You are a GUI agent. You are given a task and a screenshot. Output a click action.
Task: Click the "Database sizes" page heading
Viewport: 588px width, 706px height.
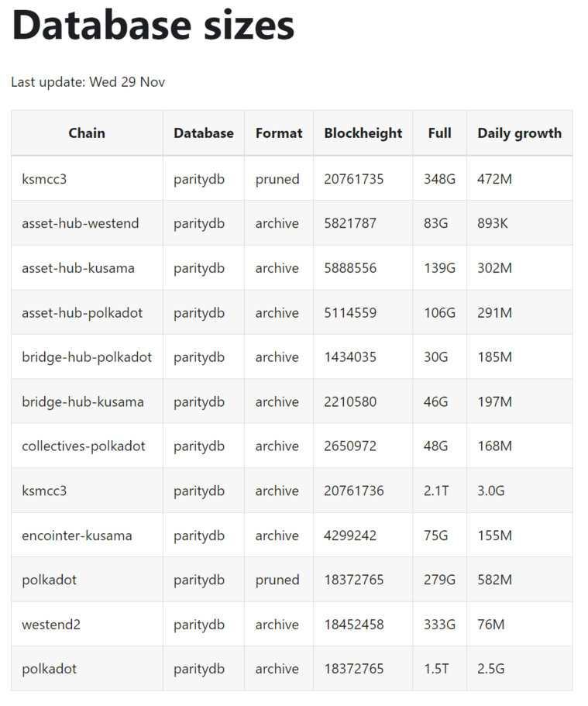153,24
